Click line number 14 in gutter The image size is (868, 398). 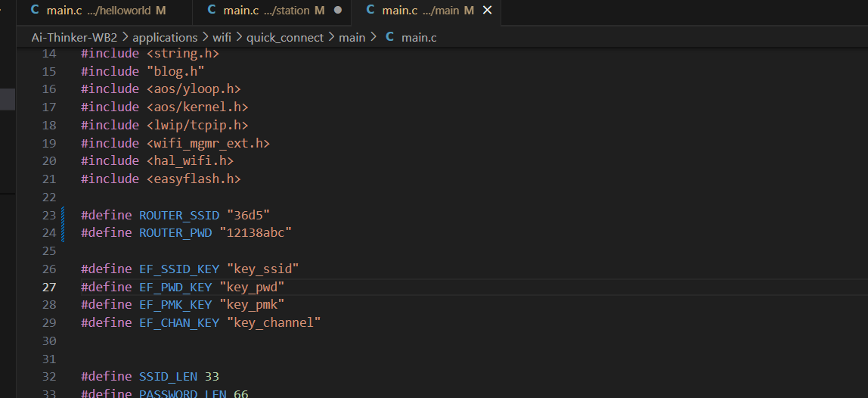pos(49,54)
